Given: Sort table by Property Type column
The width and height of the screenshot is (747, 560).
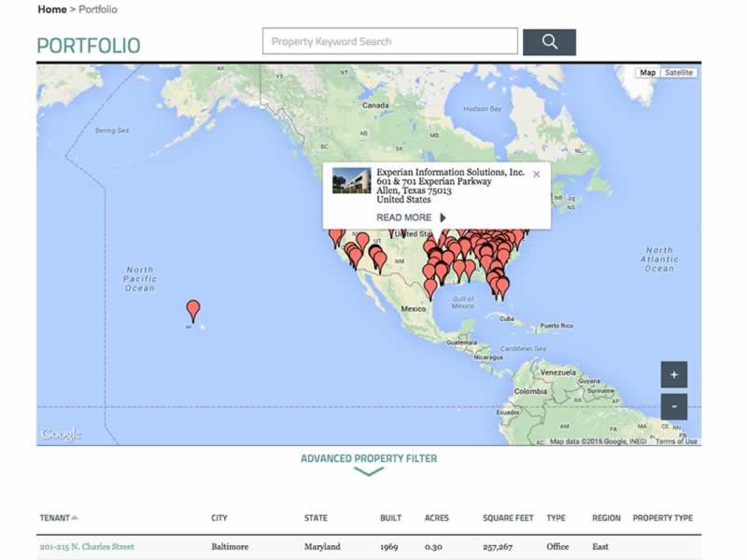Looking at the screenshot, I should click(x=663, y=518).
